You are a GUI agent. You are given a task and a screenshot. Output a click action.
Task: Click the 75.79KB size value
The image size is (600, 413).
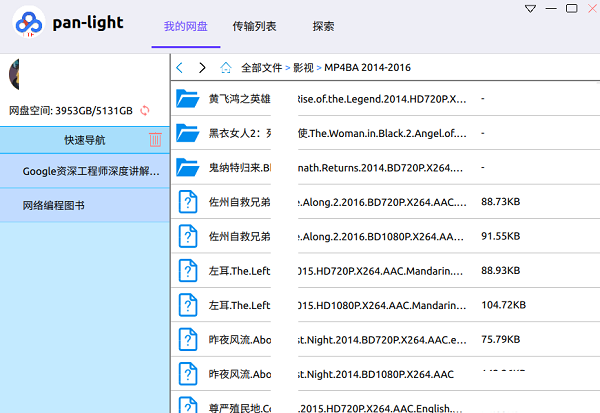pos(501,340)
